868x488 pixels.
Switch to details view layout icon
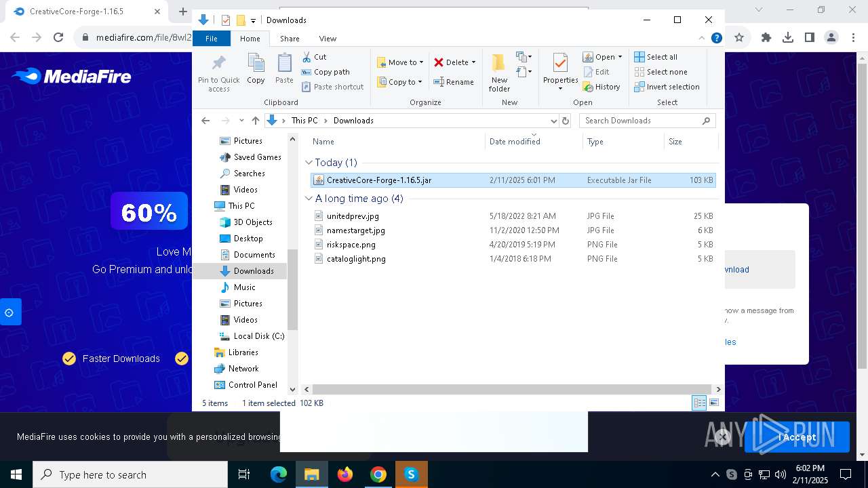coord(699,403)
